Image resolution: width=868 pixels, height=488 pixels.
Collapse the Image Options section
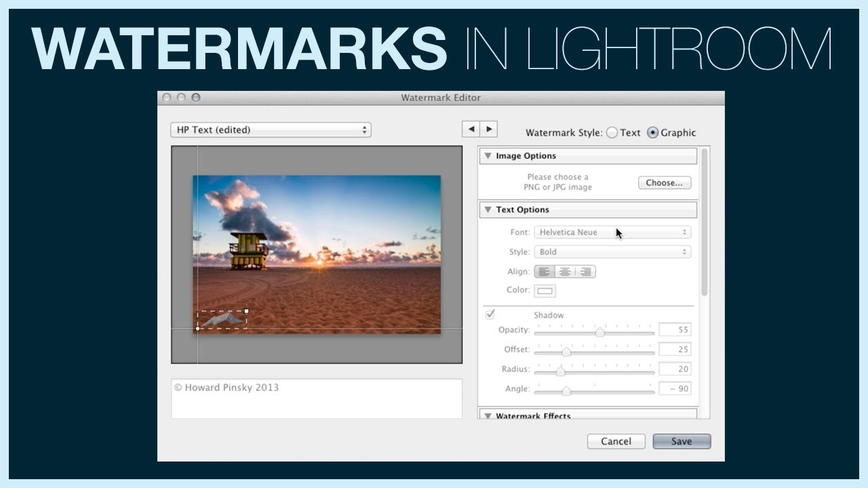coord(488,156)
